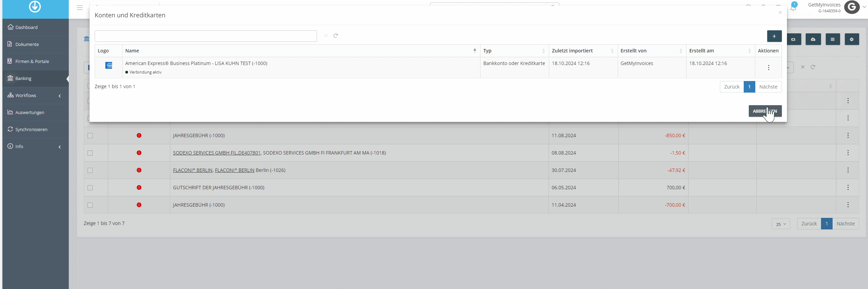Go to Dashboard in the sidebar
This screenshot has width=868, height=289.
tap(35, 27)
